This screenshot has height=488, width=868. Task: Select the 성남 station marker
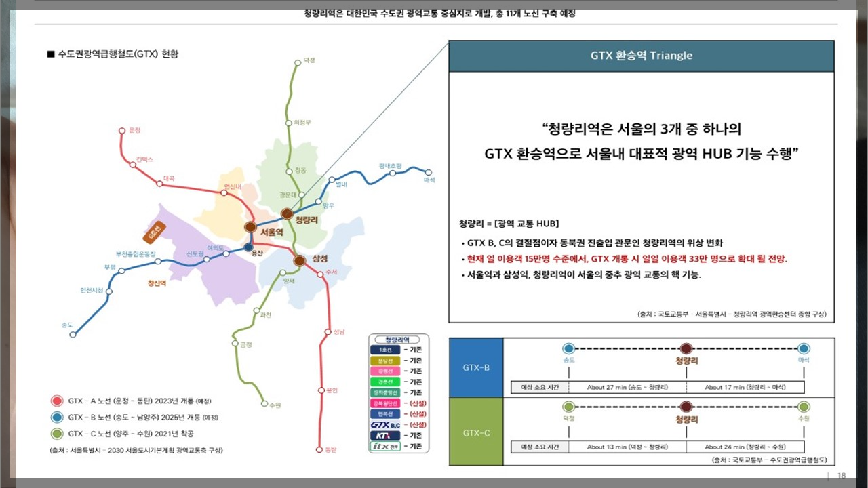tap(328, 331)
